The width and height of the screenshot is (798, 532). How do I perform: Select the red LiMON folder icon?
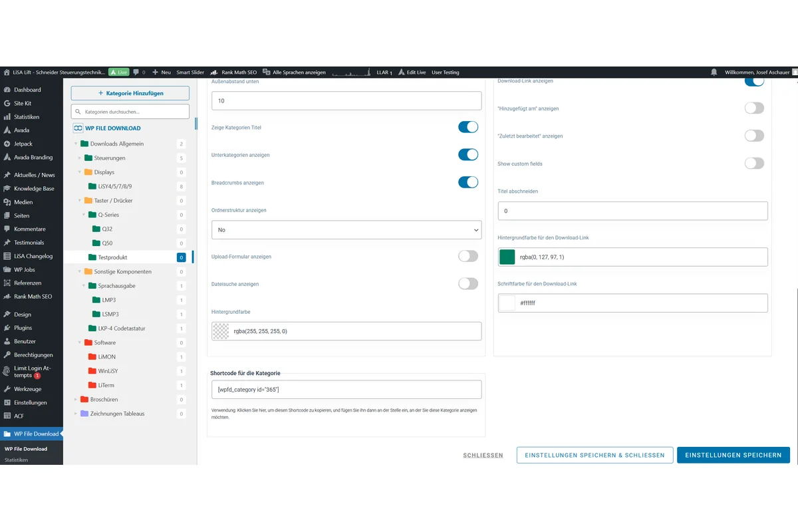pyautogui.click(x=92, y=357)
